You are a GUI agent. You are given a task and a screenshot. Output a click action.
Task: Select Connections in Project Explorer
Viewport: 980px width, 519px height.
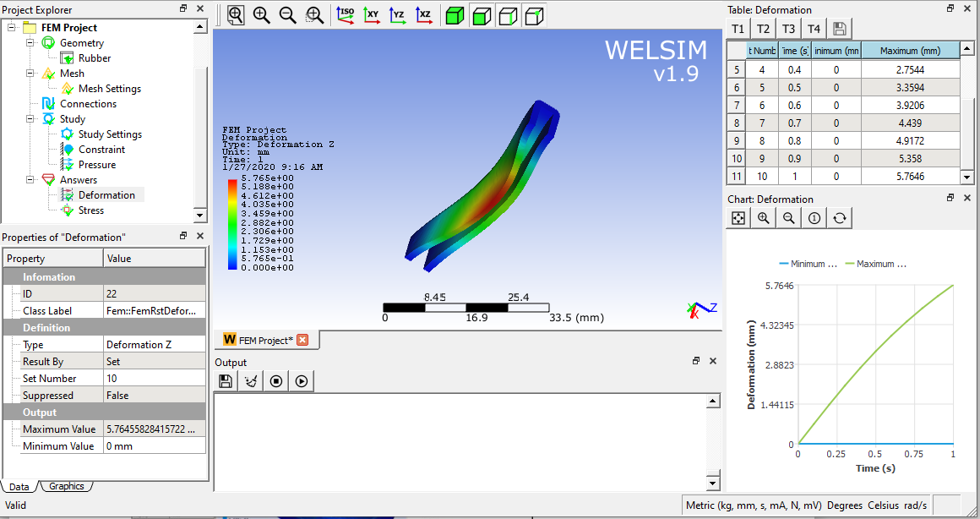point(88,104)
